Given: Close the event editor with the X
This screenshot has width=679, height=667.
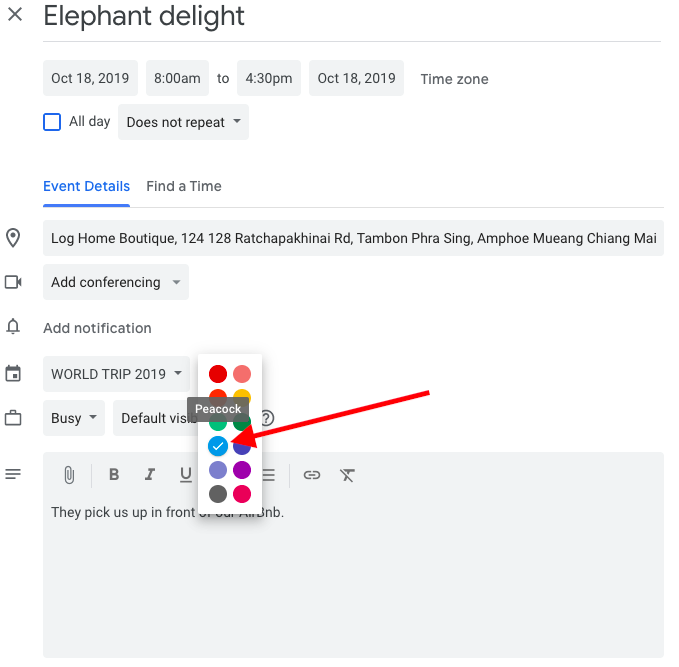Looking at the screenshot, I should tap(15, 17).
